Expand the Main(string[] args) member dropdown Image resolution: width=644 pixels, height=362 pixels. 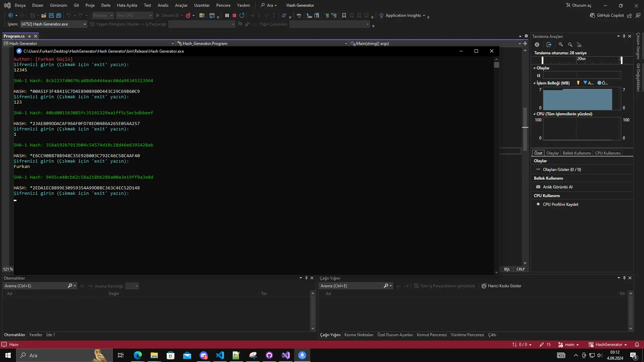click(520, 44)
